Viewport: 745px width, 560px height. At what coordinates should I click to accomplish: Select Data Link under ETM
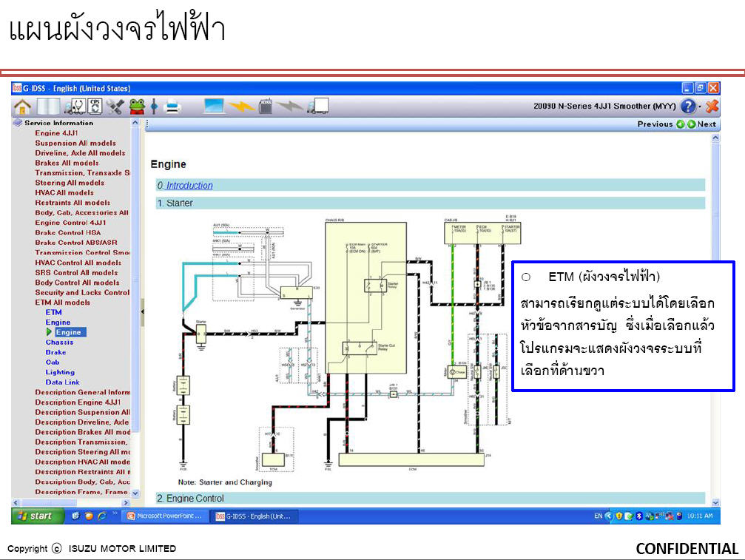click(62, 382)
